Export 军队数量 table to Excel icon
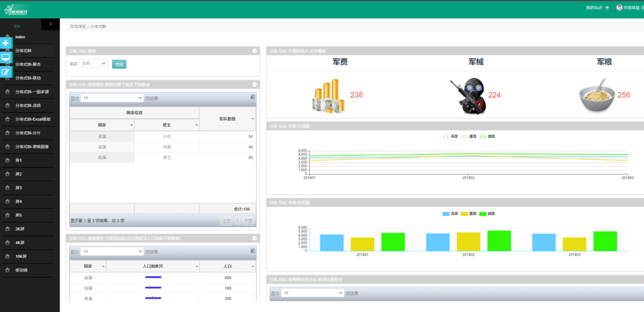This screenshot has width=644, height=312. (x=253, y=97)
